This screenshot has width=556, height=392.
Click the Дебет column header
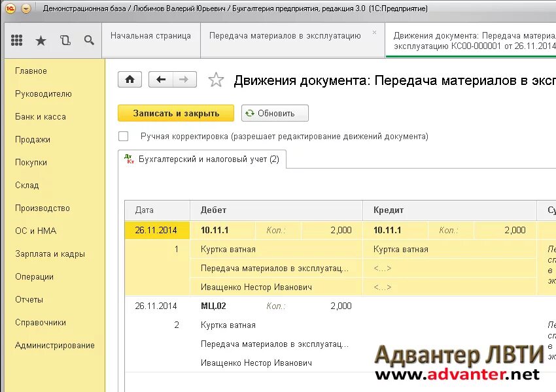click(276, 210)
